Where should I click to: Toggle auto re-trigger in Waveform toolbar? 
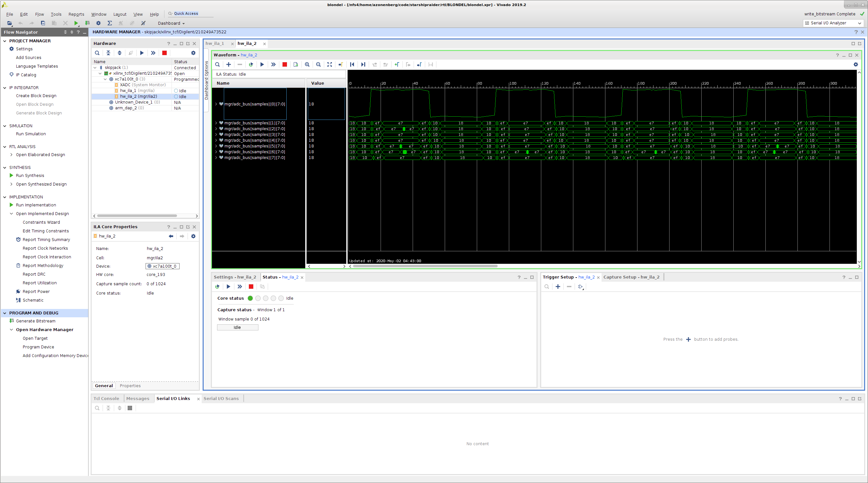[x=251, y=64]
